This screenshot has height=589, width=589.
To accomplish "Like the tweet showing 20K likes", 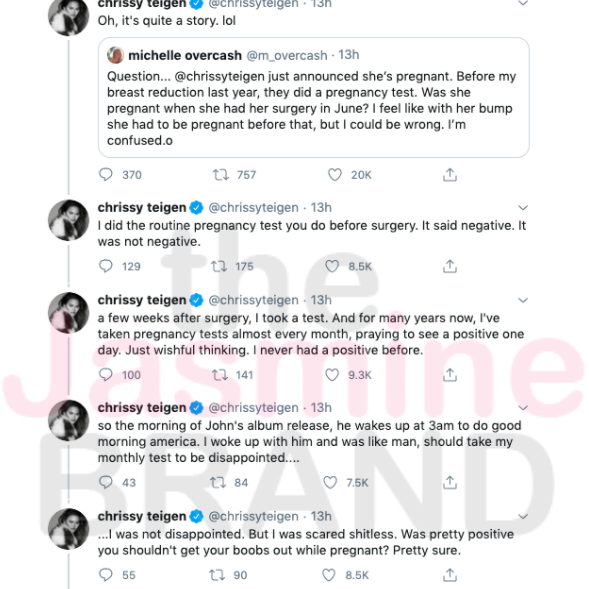I will click(335, 175).
